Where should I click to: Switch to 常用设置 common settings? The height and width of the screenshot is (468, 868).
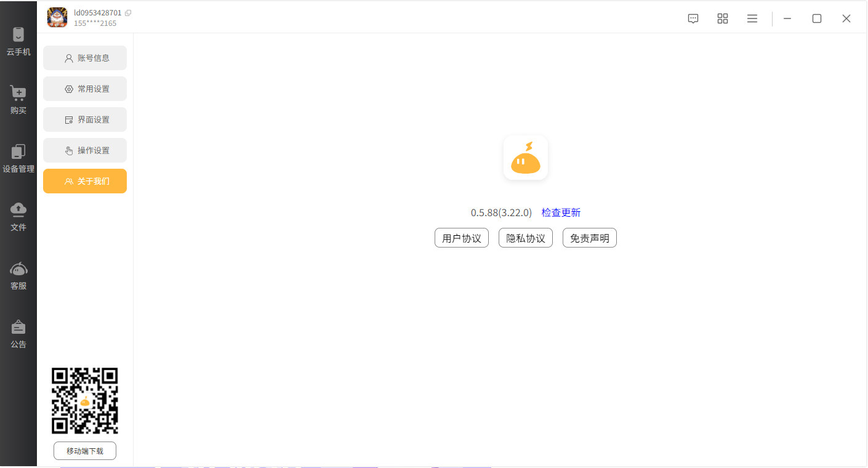85,89
